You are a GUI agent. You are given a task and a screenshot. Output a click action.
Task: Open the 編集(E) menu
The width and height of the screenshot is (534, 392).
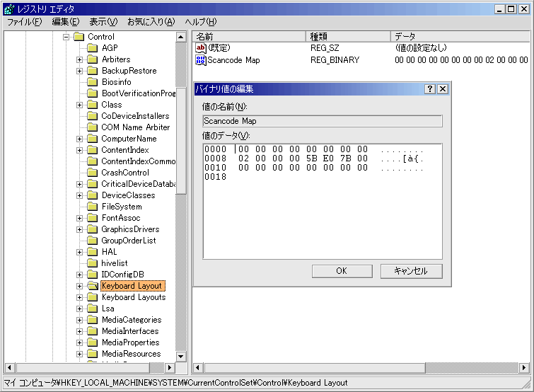65,22
